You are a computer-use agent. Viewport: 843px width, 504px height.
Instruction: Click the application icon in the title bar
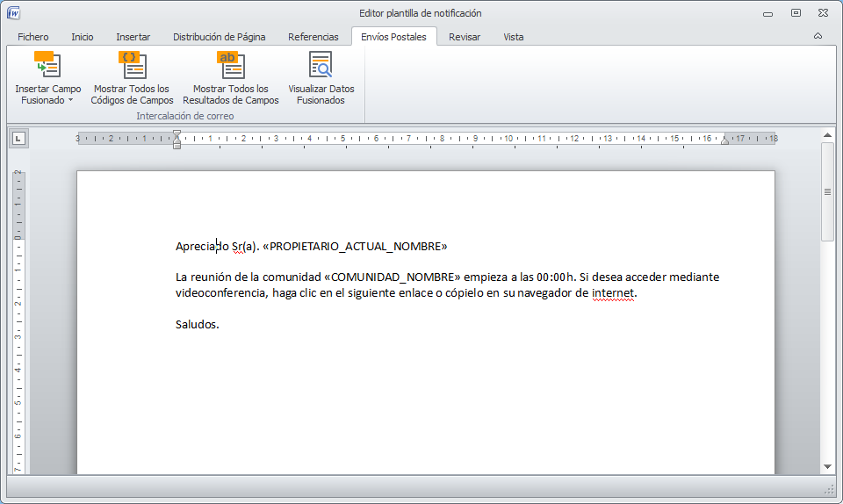tap(13, 13)
